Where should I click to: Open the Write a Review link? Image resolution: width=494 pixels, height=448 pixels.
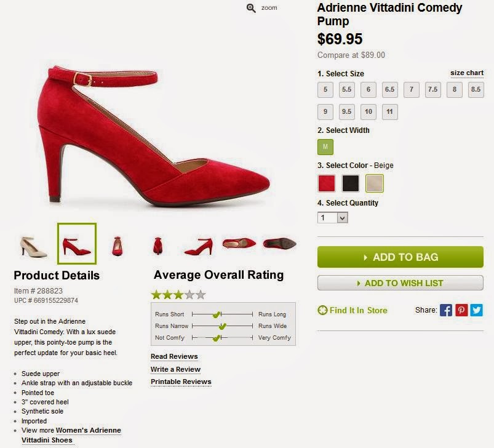[175, 369]
